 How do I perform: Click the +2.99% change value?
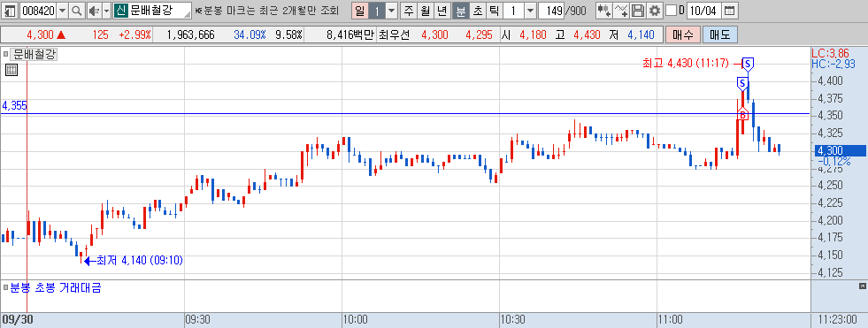point(134,34)
